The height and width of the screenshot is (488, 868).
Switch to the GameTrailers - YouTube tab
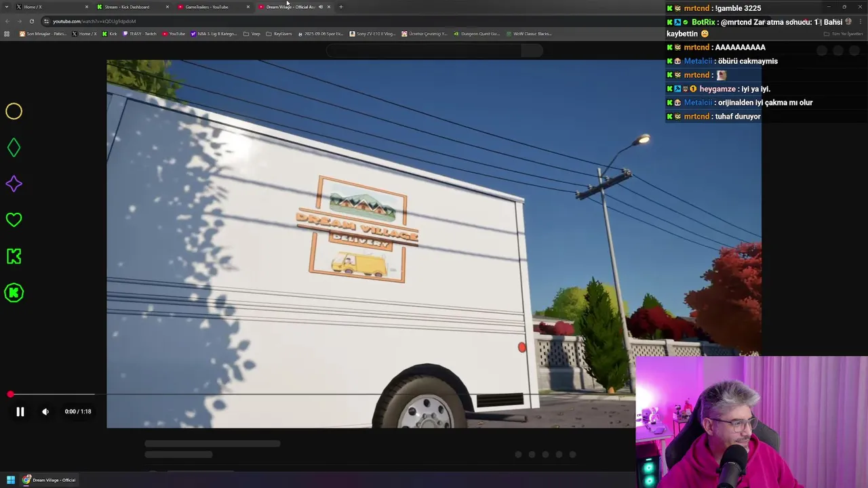[x=213, y=7]
